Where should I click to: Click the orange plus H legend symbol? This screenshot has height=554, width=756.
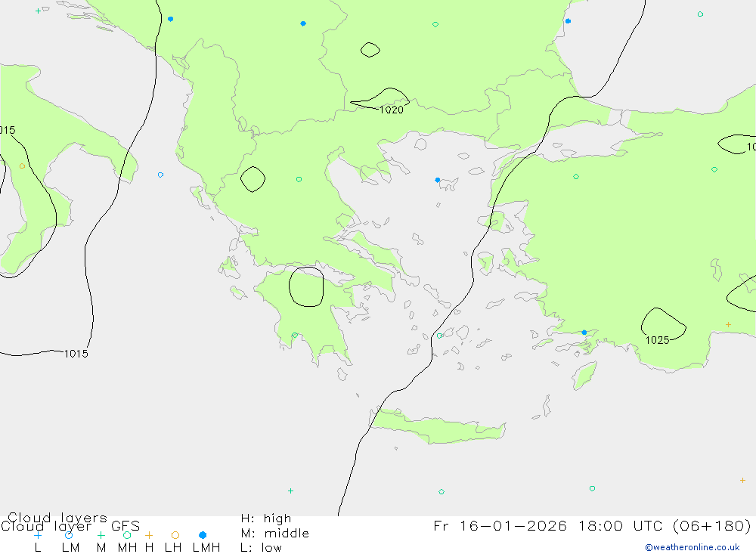pos(149,535)
